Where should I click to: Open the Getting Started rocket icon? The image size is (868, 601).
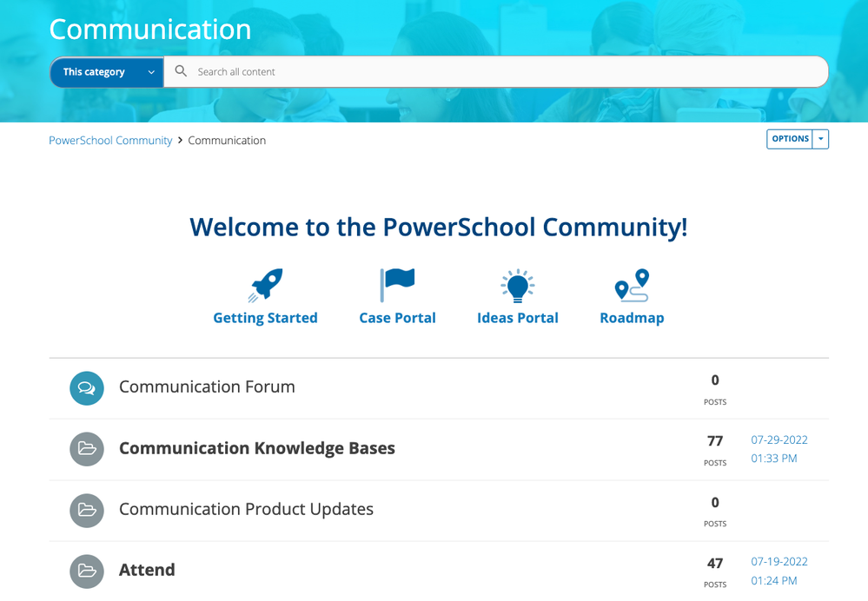click(x=265, y=285)
